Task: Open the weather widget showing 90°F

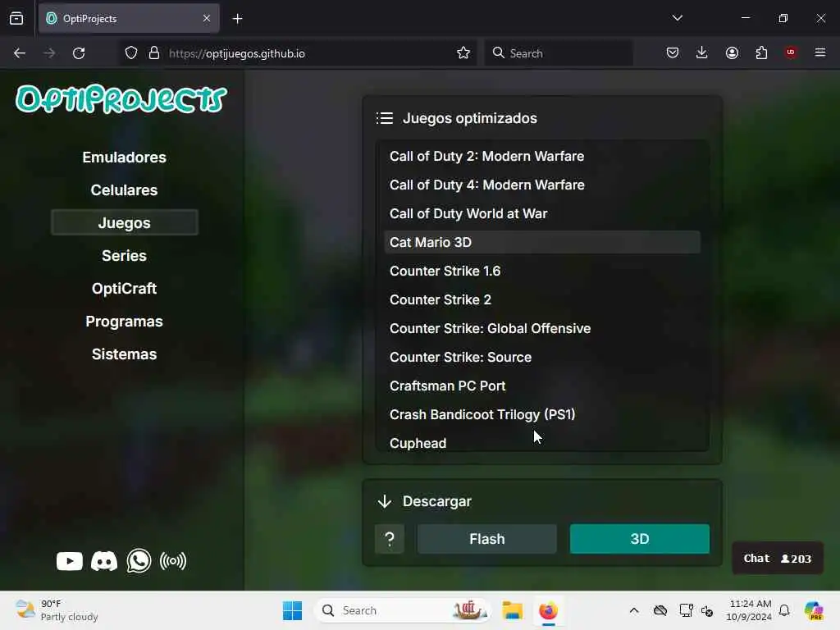Action: point(57,610)
